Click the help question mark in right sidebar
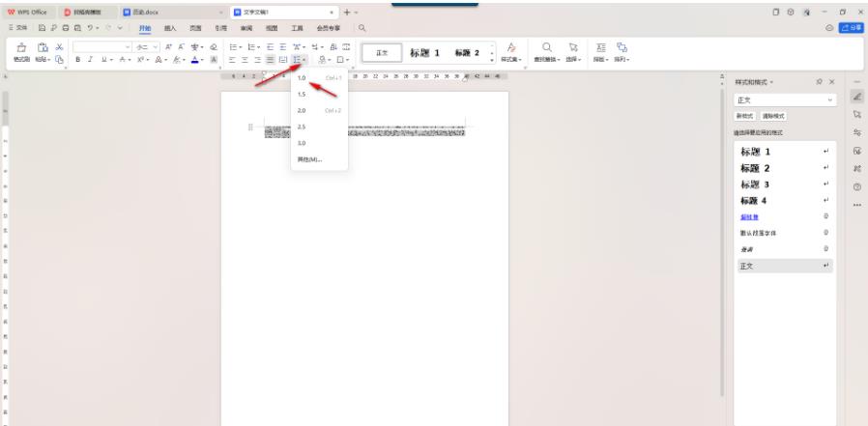This screenshot has height=426, width=868. (x=857, y=187)
